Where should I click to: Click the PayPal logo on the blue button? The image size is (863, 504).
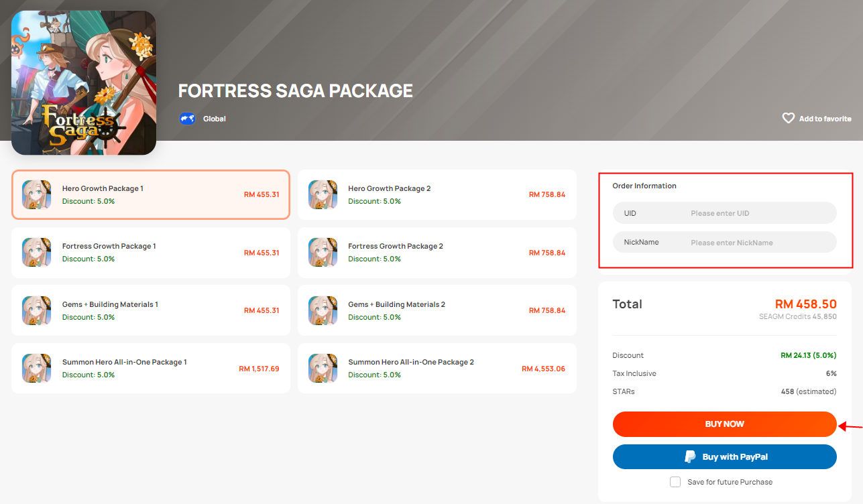(x=690, y=456)
